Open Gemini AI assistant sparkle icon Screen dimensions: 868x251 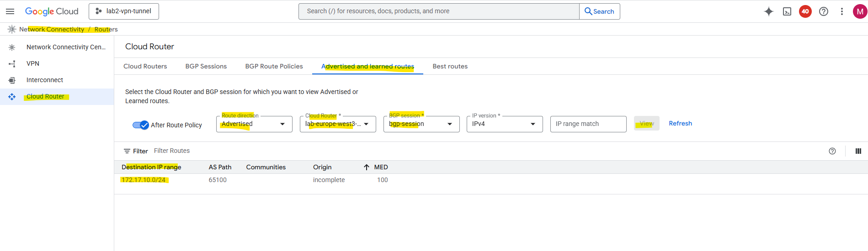pos(768,11)
